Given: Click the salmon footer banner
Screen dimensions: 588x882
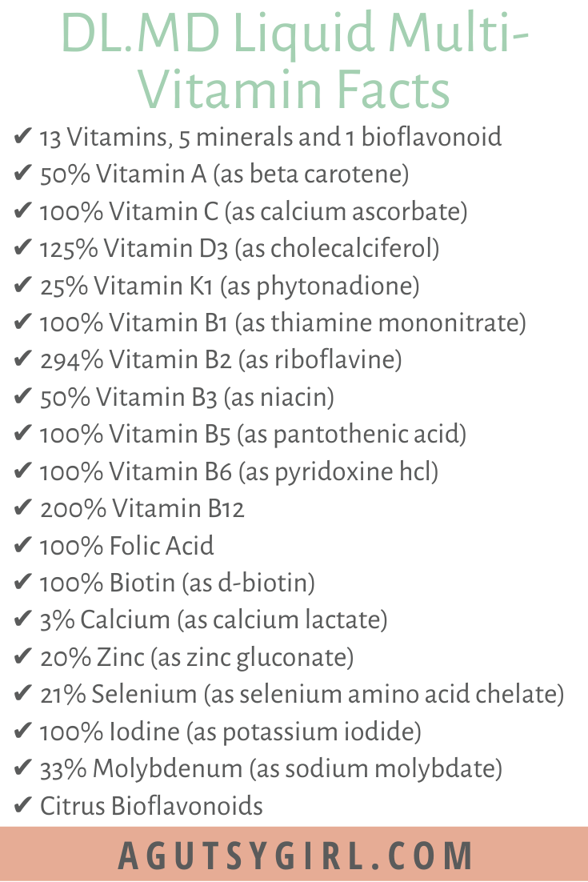Looking at the screenshot, I should [x=294, y=854].
